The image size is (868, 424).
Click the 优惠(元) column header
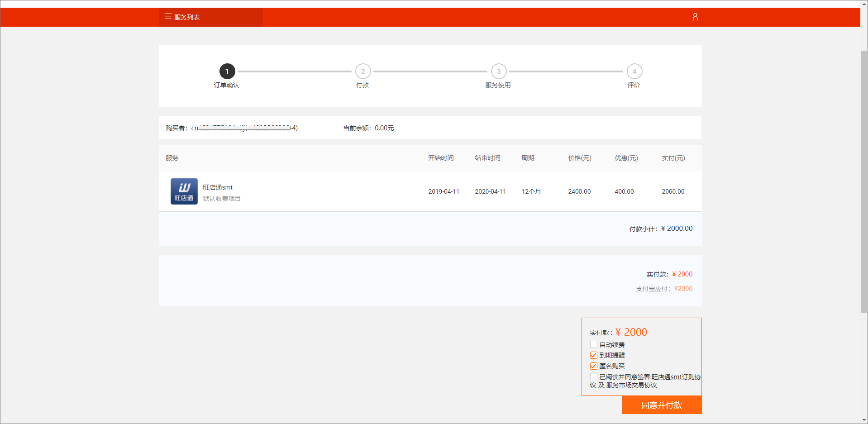[x=626, y=158]
